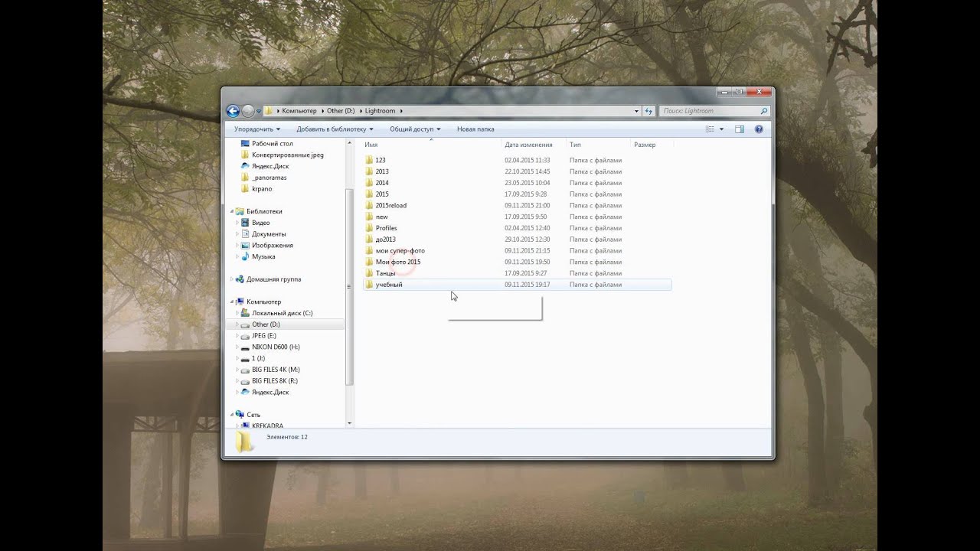Expand Локальный диск (C:)
Image resolution: width=980 pixels, height=551 pixels.
[237, 313]
